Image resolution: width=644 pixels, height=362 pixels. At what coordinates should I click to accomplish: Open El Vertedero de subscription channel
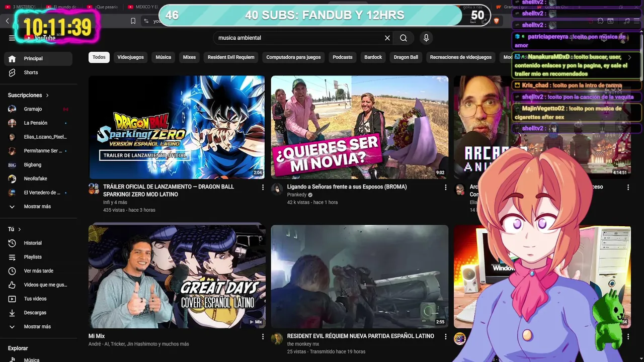(x=38, y=193)
